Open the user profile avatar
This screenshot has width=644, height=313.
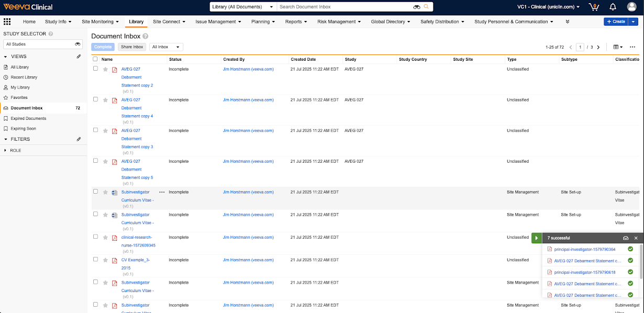631,7
